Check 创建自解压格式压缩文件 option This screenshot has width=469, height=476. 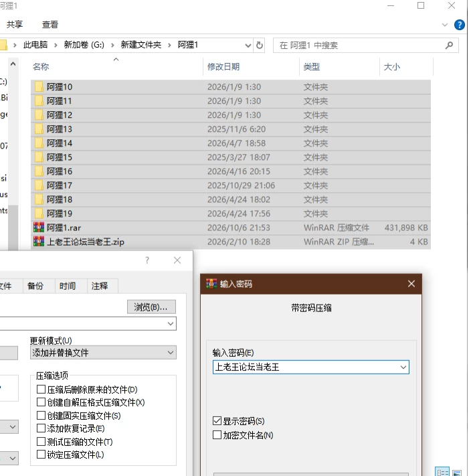point(41,402)
